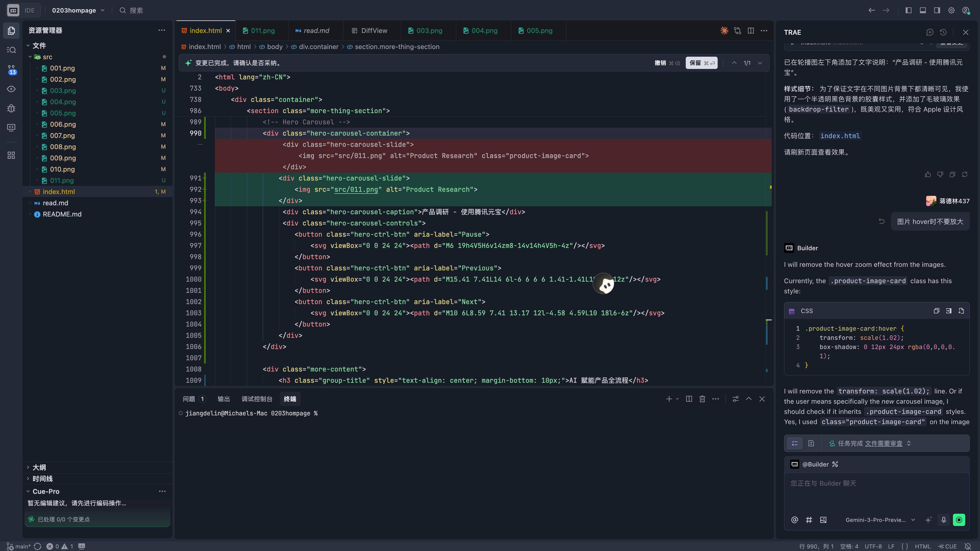This screenshot has width=980, height=551.
Task: Open the index.html link in chat
Action: click(840, 136)
